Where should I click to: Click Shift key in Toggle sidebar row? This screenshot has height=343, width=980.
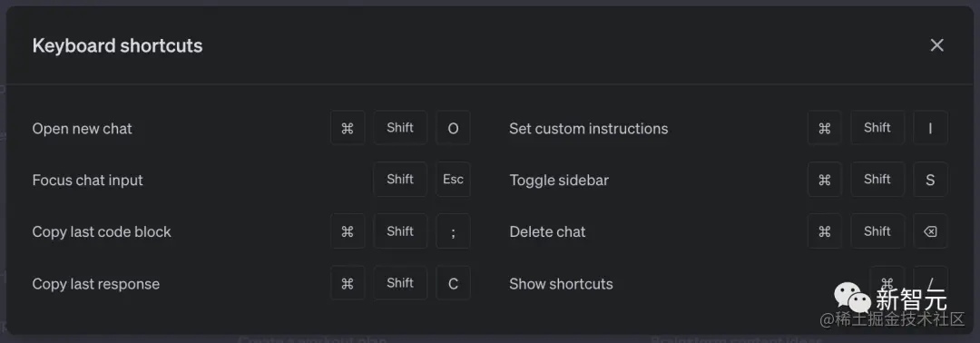pos(877,180)
